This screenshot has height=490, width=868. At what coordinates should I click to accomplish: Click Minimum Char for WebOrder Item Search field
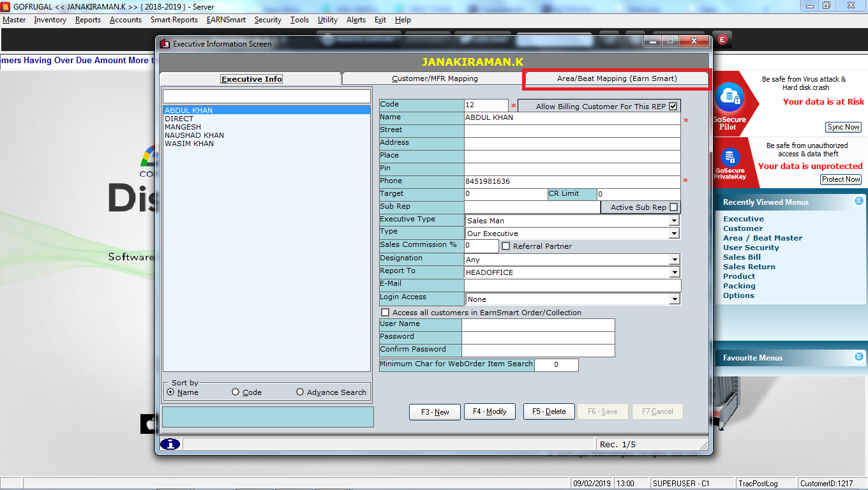point(557,365)
